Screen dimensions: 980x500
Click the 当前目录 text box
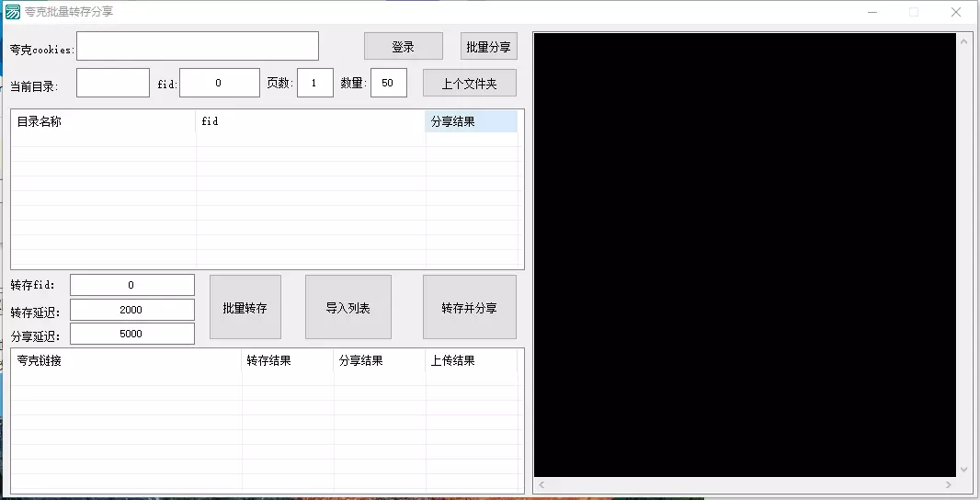click(x=112, y=83)
